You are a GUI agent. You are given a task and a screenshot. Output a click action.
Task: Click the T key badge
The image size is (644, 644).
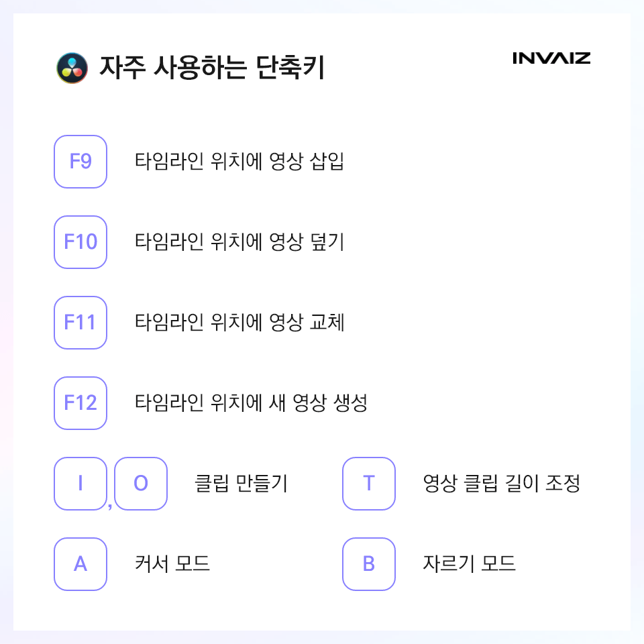(x=369, y=484)
